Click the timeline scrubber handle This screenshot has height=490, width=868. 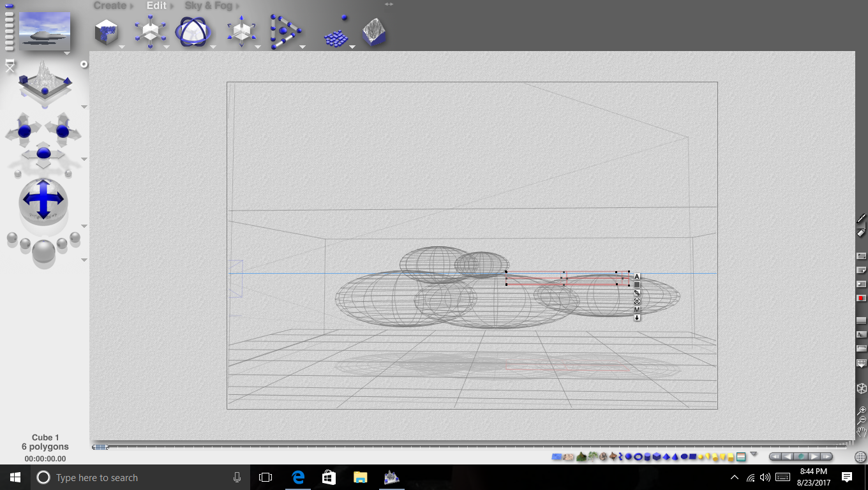(100, 447)
